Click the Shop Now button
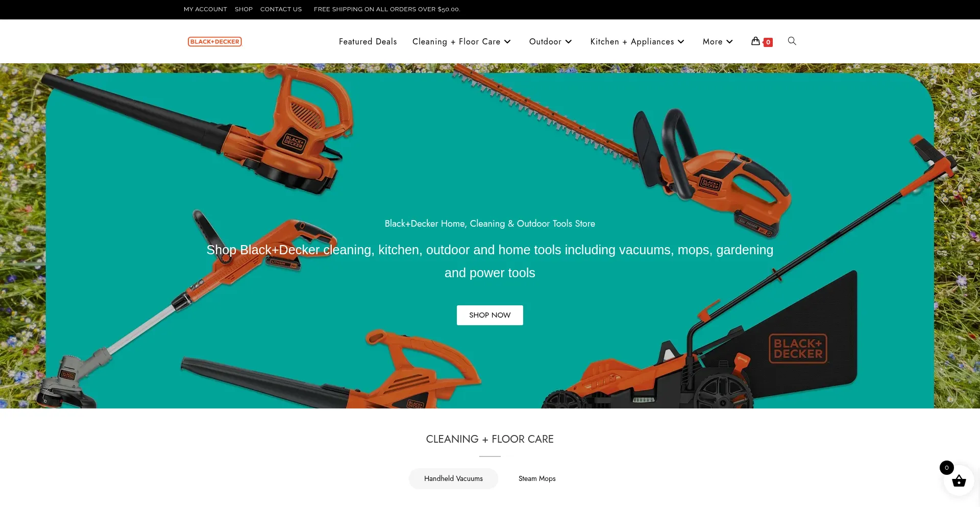This screenshot has height=507, width=980. tap(489, 315)
